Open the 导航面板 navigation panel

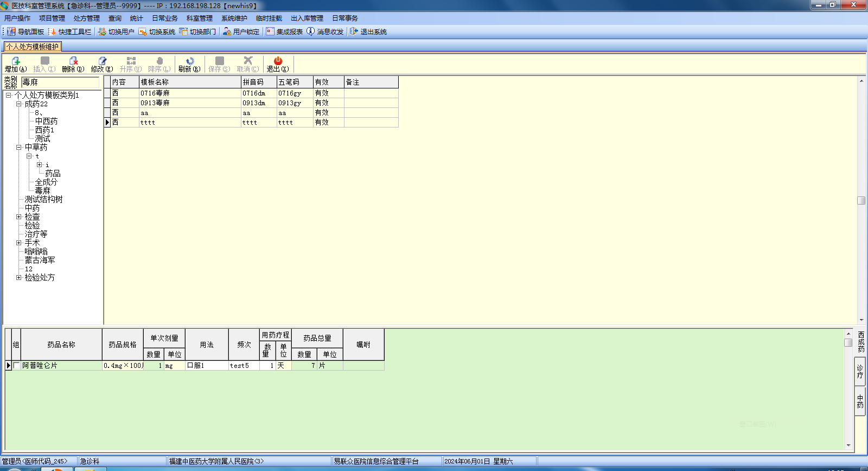25,31
